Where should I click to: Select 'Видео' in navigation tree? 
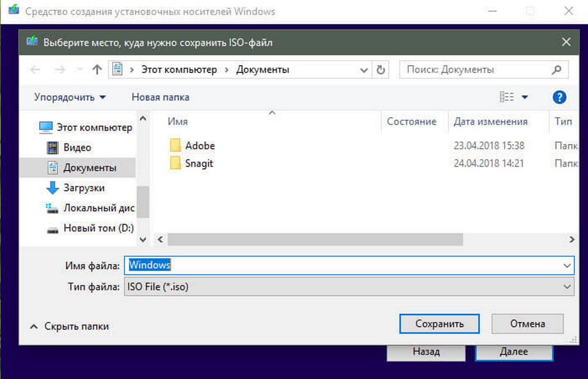pyautogui.click(x=77, y=147)
